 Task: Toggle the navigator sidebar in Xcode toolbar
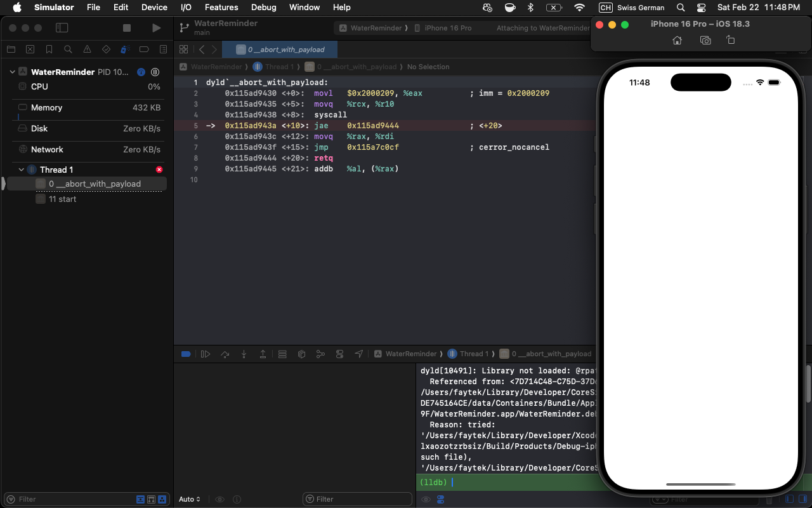(62, 28)
